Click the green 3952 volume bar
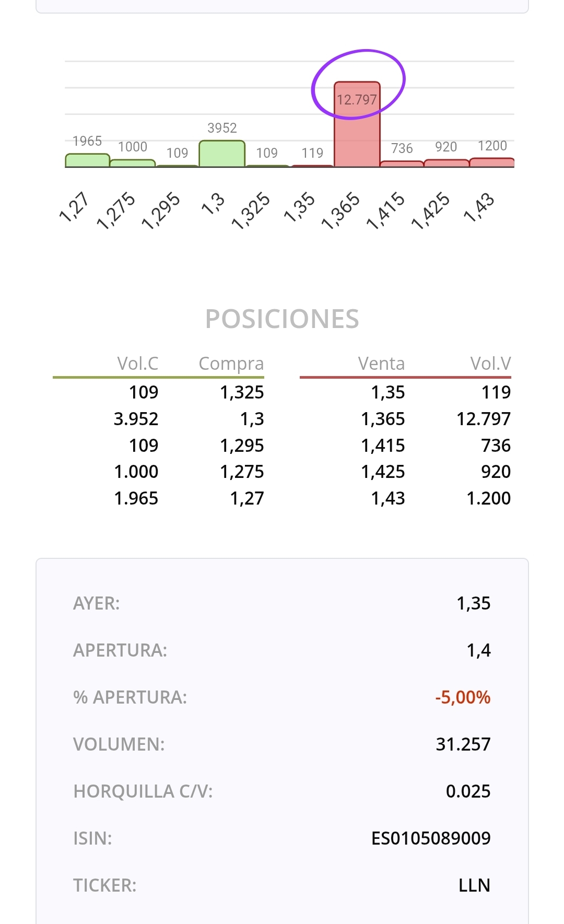564x924 pixels. click(222, 154)
